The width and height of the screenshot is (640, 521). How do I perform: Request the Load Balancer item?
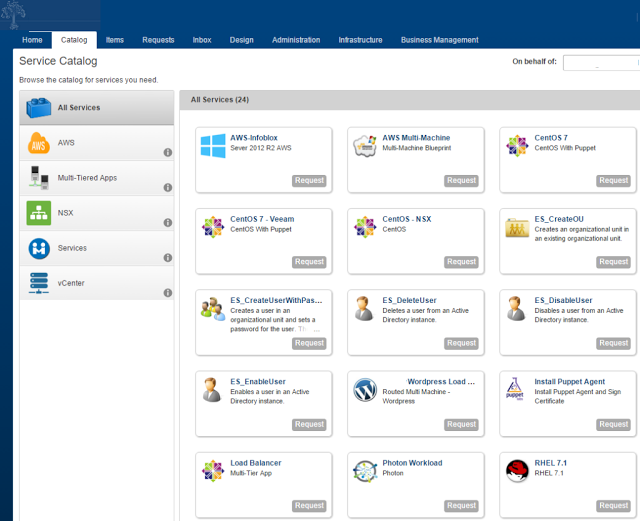click(x=309, y=506)
